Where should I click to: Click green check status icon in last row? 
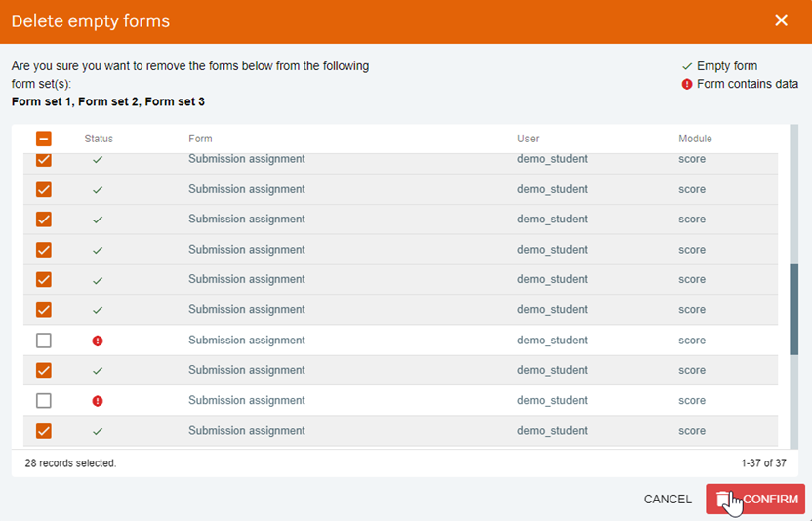pos(98,431)
